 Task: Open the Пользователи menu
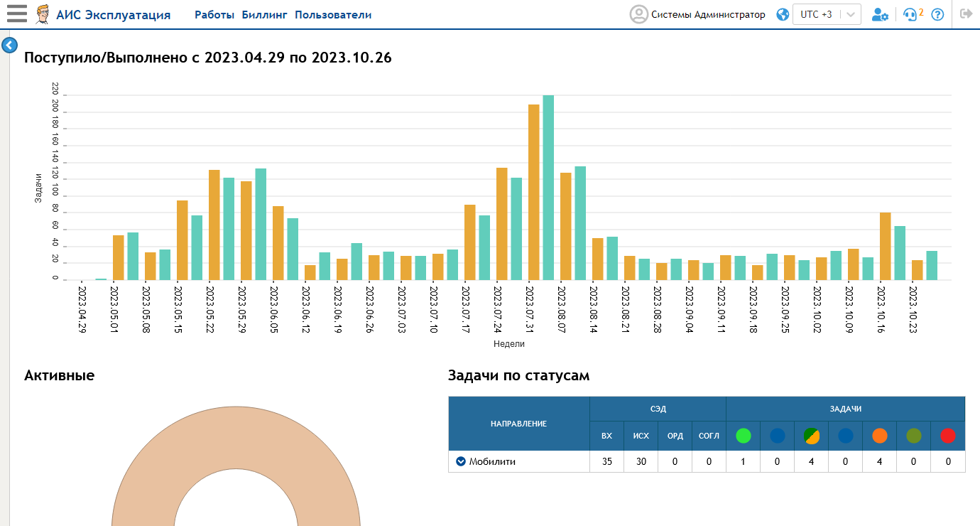(x=333, y=14)
